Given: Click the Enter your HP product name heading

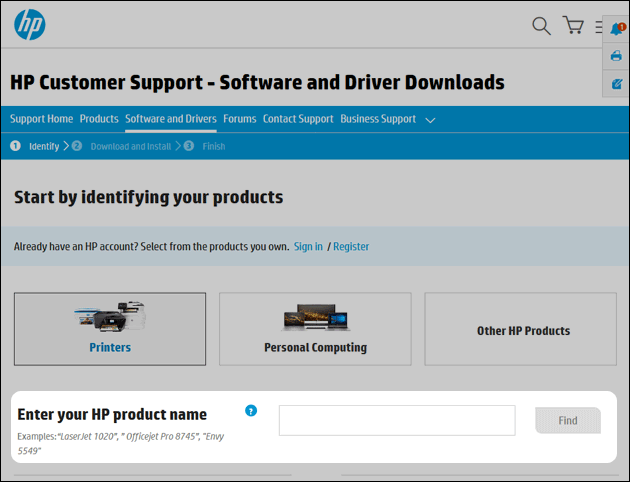Looking at the screenshot, I should tap(112, 414).
